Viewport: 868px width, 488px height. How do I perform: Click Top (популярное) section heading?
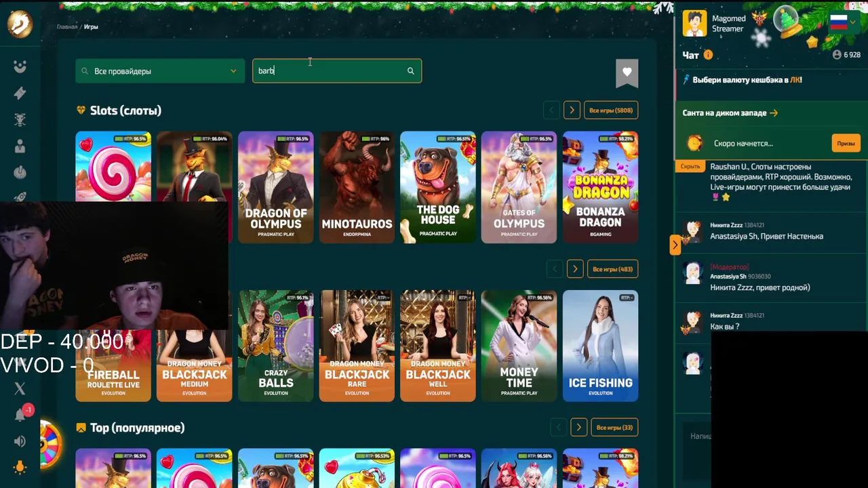(137, 428)
